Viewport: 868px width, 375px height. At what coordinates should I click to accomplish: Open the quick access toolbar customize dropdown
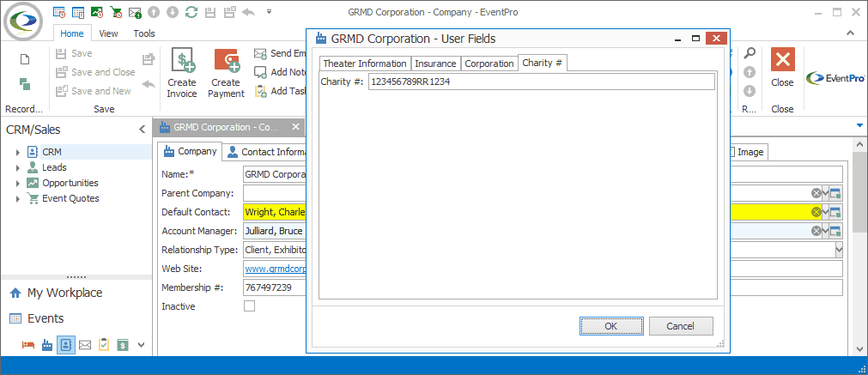(x=269, y=11)
